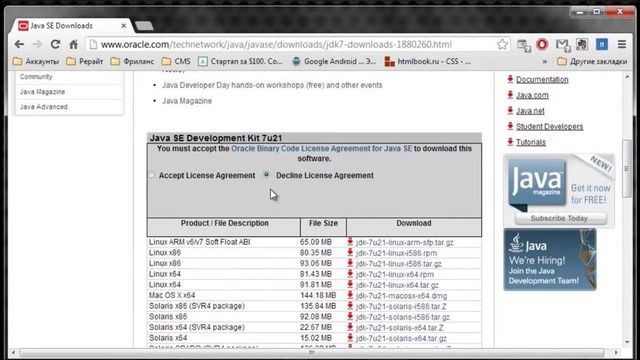Select Accept License Agreement radio button
This screenshot has height=360, width=640.
point(152,175)
